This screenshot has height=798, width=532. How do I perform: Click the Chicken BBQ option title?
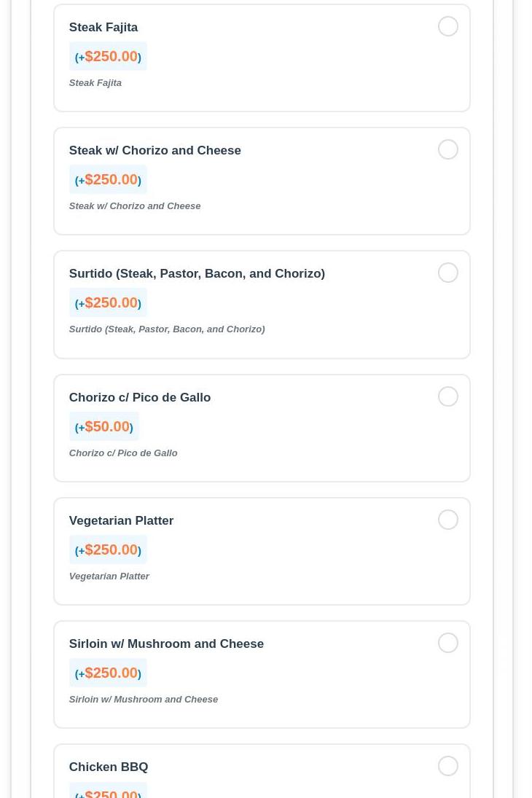(109, 767)
